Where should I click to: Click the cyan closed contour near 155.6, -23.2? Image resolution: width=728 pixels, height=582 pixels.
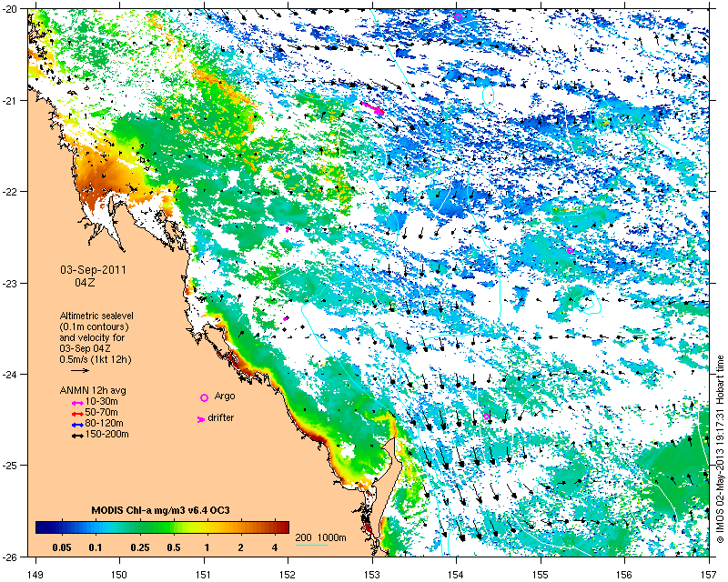point(589,302)
